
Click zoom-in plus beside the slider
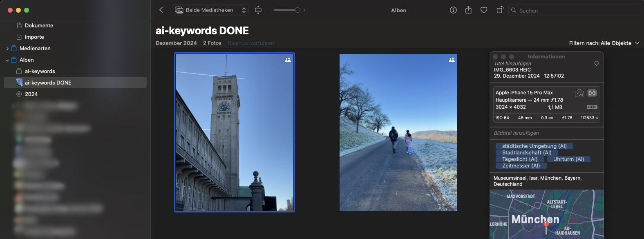tap(304, 10)
